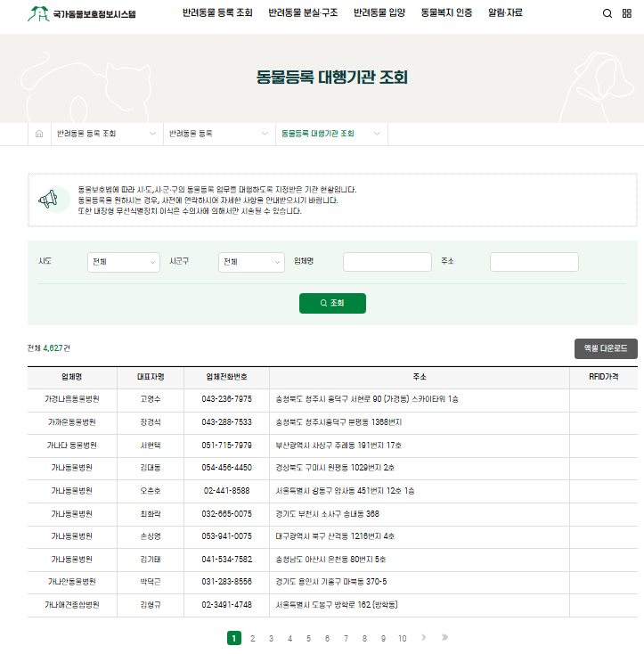This screenshot has height=654, width=644.
Task: Expand 반려동물 등록 breadcrumb dropdown
Action: click(x=219, y=134)
